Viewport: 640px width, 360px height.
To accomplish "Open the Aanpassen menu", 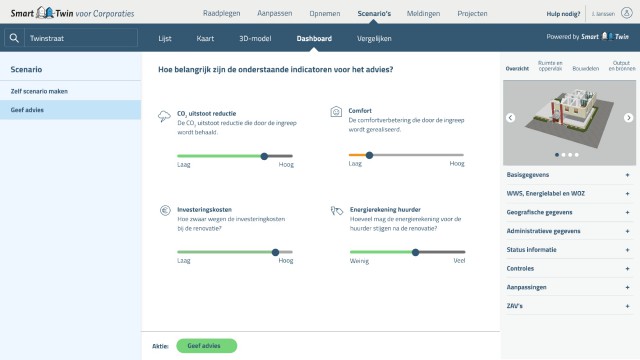I will coord(275,13).
